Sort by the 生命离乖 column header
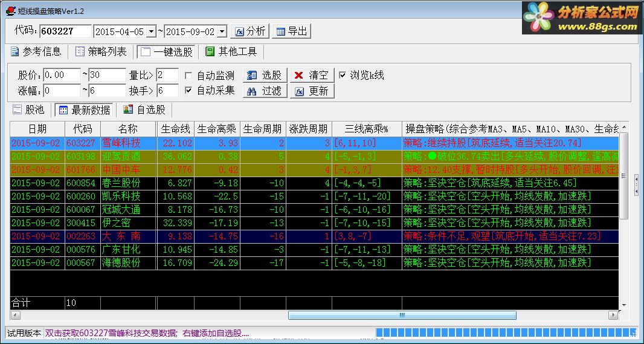The image size is (644, 344). tap(217, 129)
